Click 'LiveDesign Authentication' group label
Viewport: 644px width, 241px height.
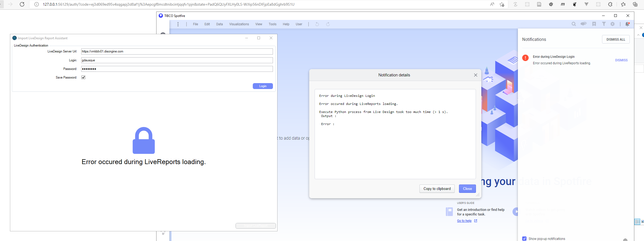coord(31,45)
